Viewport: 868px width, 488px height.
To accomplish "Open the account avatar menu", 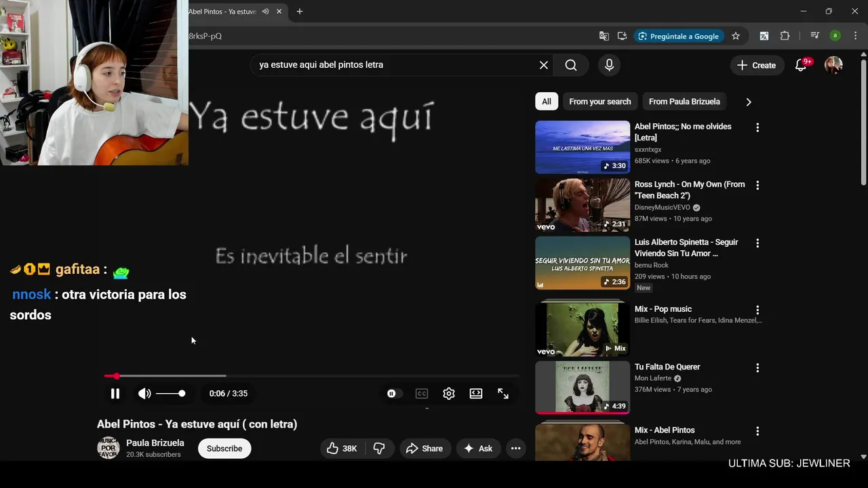I will (833, 65).
